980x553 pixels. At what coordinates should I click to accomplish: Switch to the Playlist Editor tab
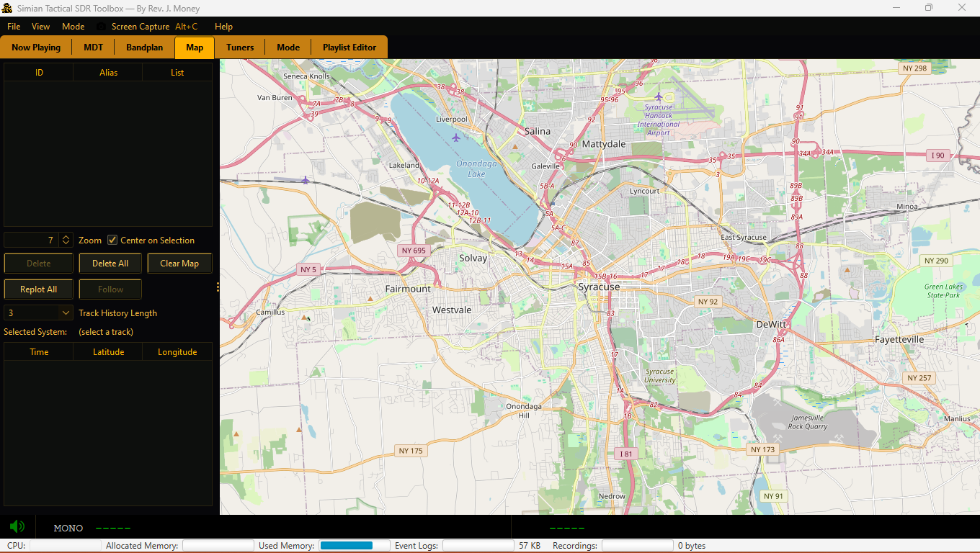[349, 48]
